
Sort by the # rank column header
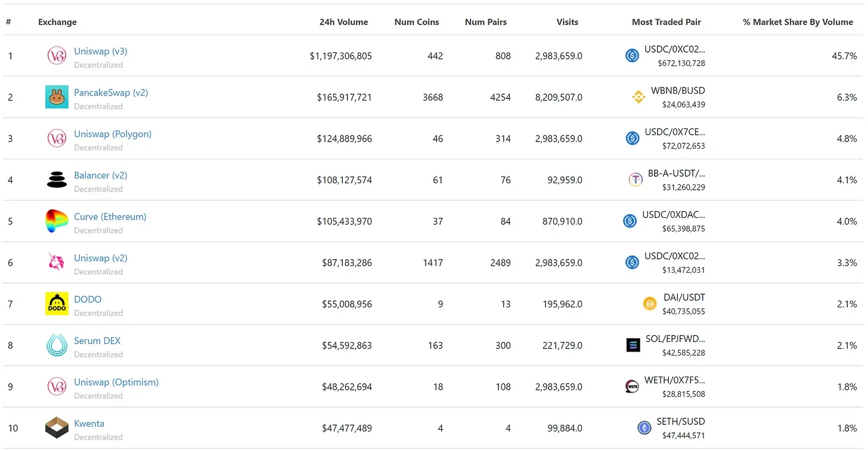point(8,22)
